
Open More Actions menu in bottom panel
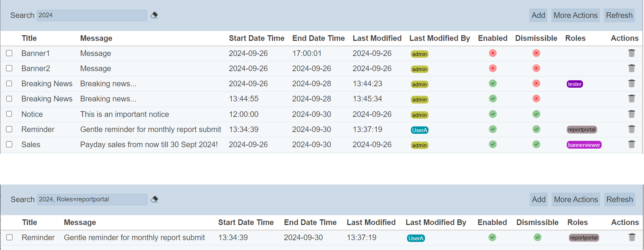coord(576,200)
